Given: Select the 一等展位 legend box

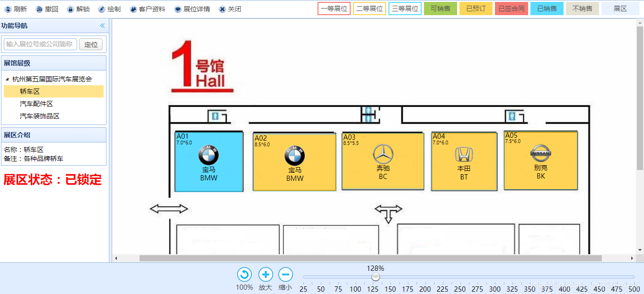Looking at the screenshot, I should click(334, 9).
